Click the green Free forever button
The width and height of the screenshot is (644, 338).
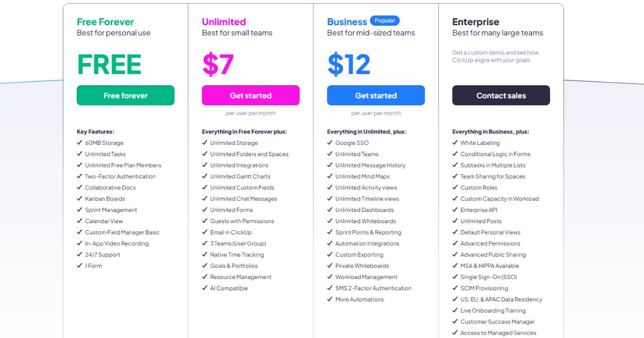coord(126,95)
